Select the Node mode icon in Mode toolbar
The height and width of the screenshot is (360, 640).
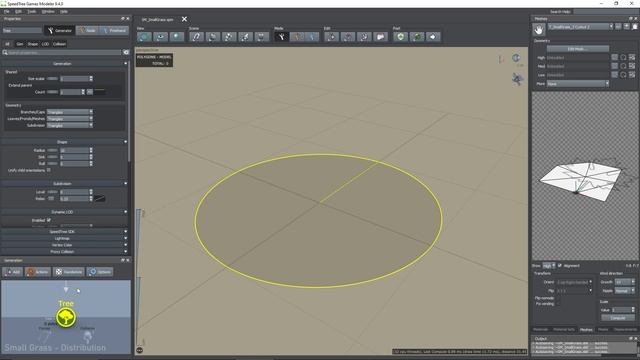tap(297, 37)
